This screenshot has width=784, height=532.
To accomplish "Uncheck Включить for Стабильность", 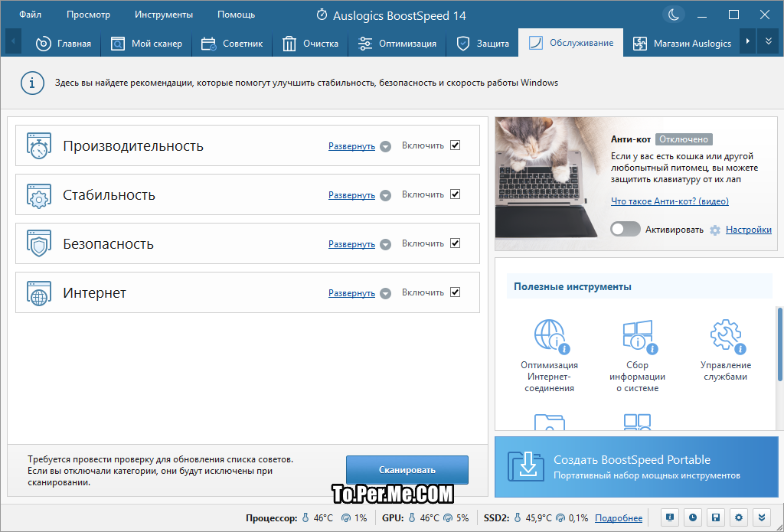I will point(455,194).
